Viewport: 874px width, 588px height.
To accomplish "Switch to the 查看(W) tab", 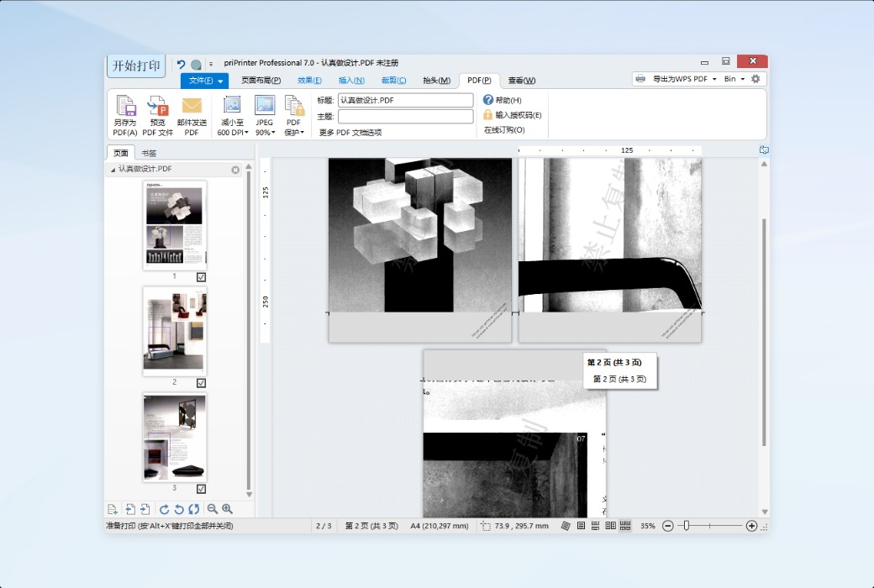I will (x=522, y=81).
